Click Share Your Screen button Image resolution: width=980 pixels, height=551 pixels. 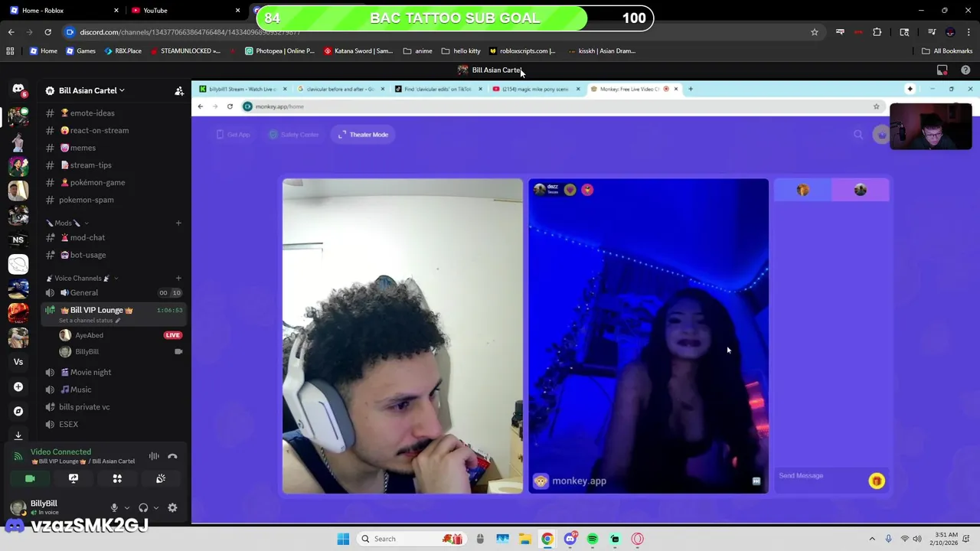tap(73, 478)
